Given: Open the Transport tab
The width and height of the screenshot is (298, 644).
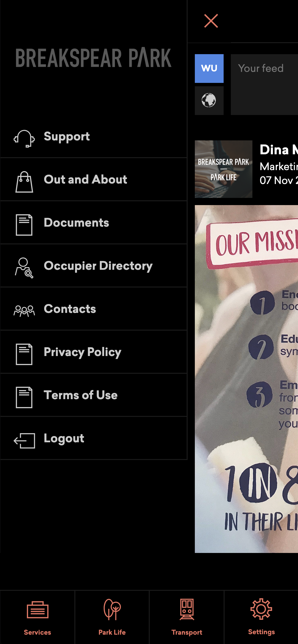Looking at the screenshot, I should (x=187, y=617).
